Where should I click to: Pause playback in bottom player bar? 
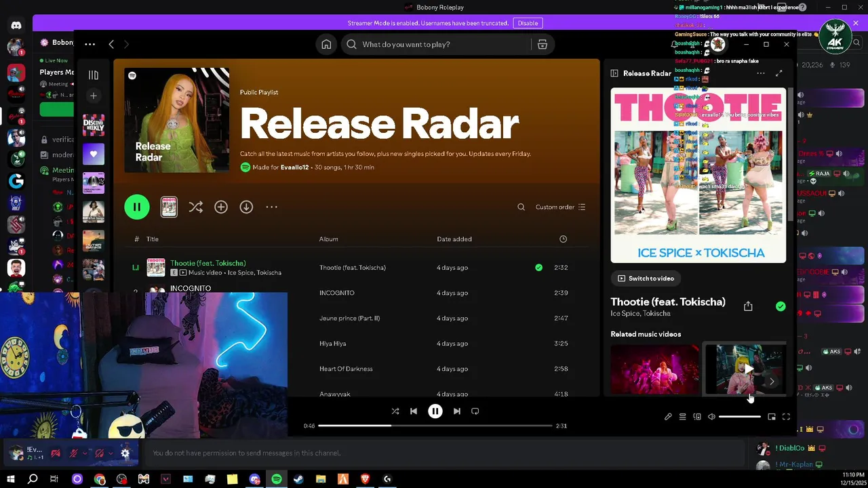(x=435, y=411)
